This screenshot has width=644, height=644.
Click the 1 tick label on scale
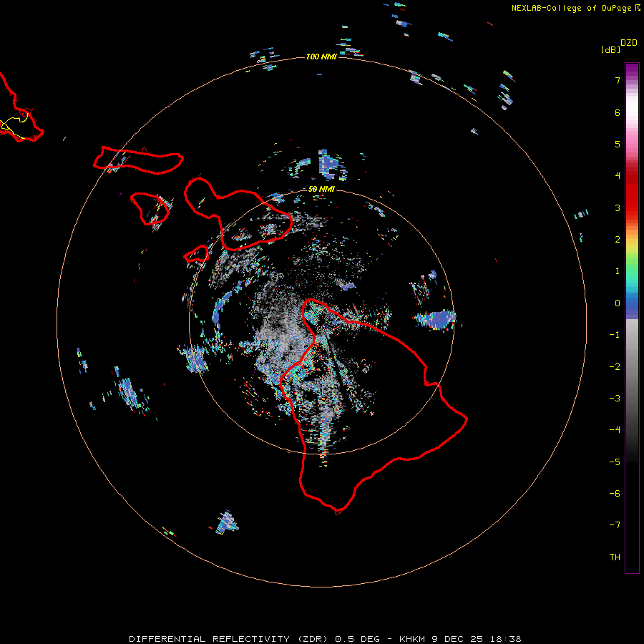618,271
